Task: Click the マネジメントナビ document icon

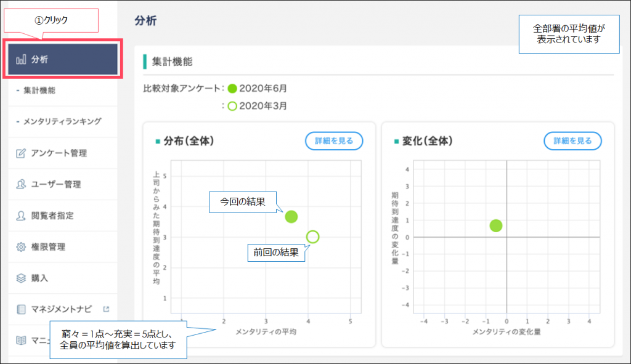Action: point(21,309)
